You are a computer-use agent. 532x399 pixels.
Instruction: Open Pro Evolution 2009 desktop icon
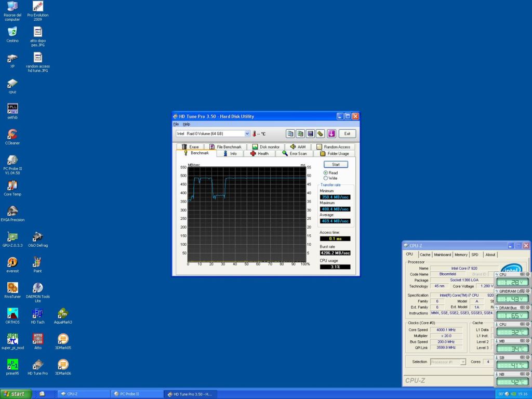coord(37,11)
